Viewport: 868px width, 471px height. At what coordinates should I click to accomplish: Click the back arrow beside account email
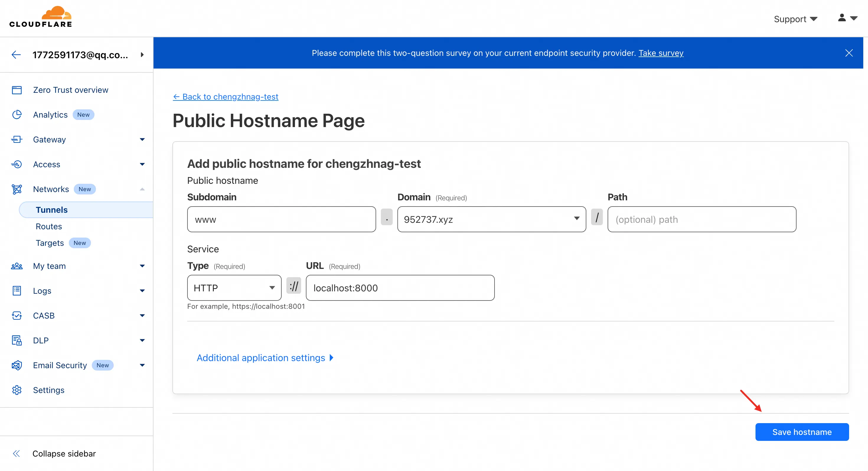coord(16,55)
